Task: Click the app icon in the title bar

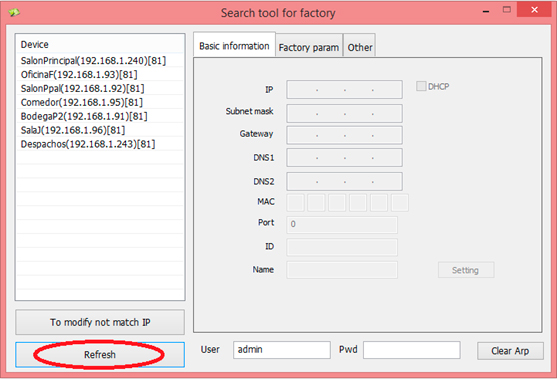Action: pos(14,12)
